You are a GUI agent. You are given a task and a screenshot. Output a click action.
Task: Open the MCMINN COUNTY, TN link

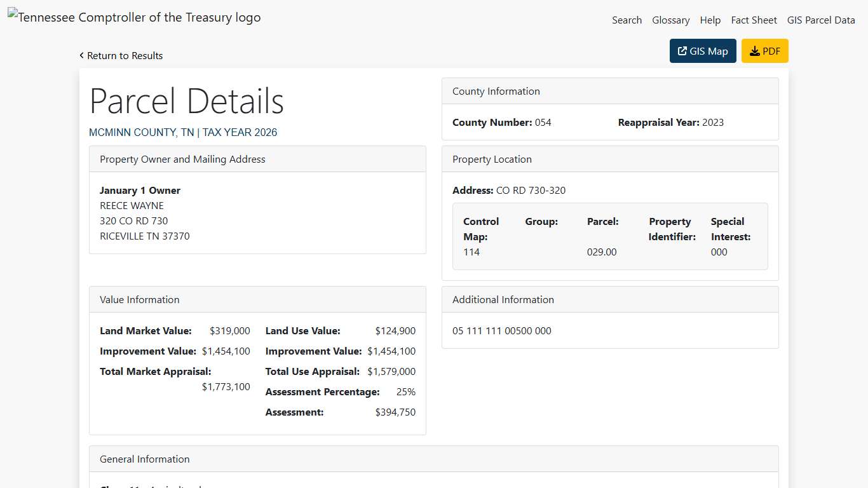[141, 132]
